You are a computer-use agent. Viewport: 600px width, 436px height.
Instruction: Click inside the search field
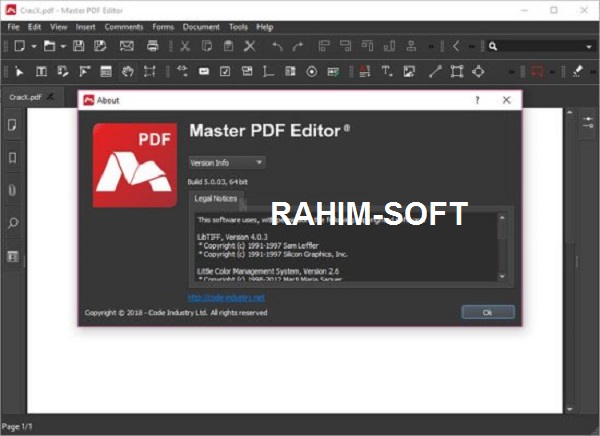[x=540, y=46]
